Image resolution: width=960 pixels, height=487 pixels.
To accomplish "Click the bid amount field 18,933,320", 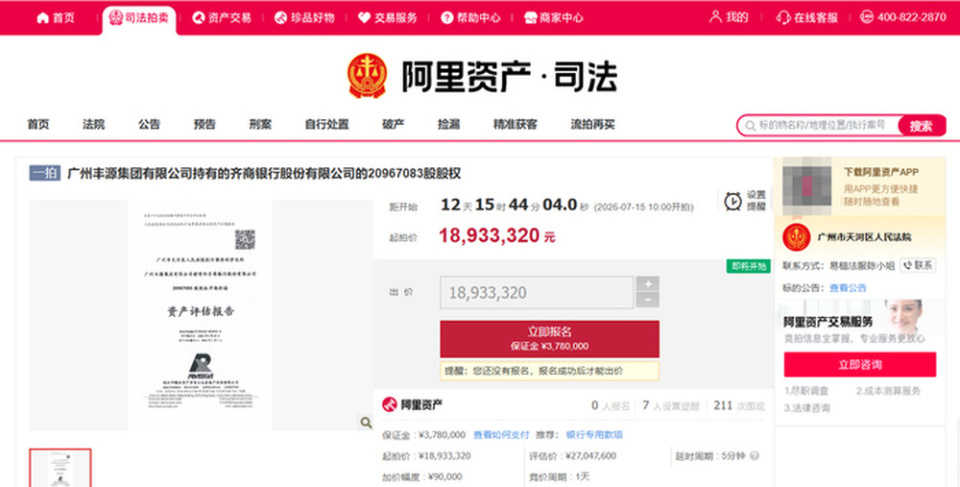I will pos(536,292).
